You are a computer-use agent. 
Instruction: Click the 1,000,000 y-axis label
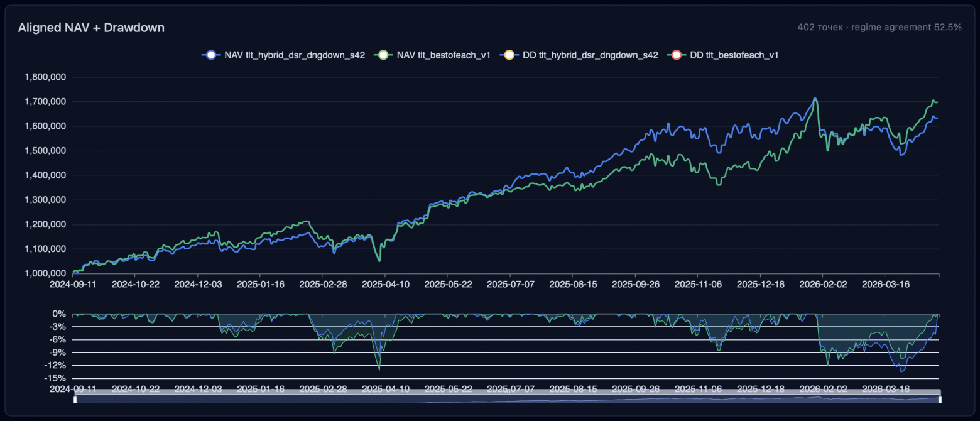tap(45, 273)
